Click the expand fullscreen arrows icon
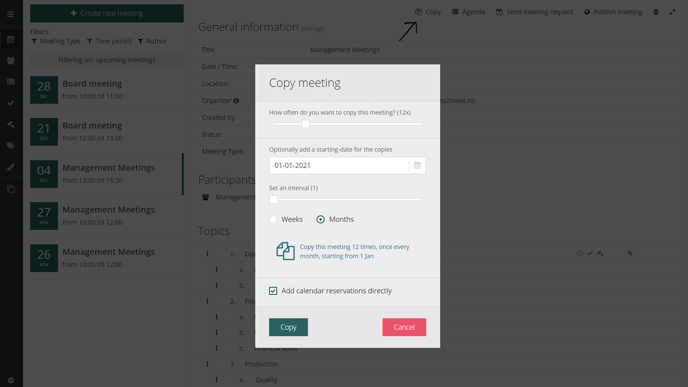 point(672,12)
